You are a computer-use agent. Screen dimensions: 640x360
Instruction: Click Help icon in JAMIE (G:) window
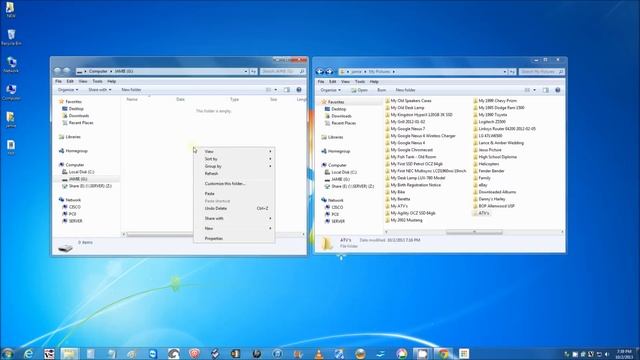299,89
